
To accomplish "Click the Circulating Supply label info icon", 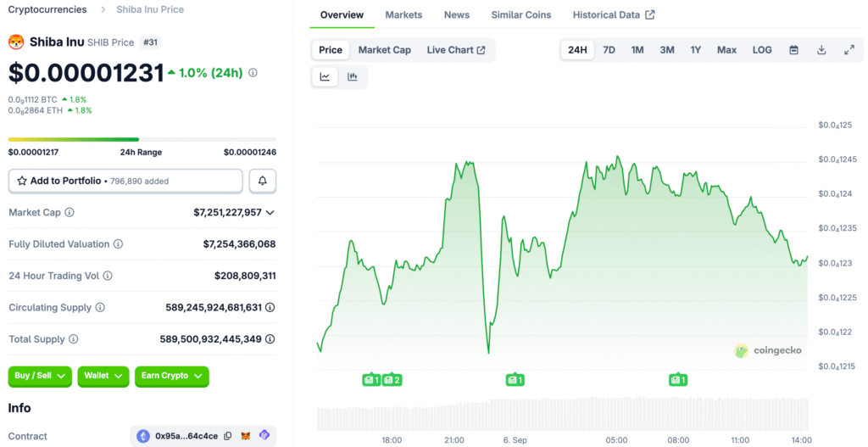I will coord(100,307).
